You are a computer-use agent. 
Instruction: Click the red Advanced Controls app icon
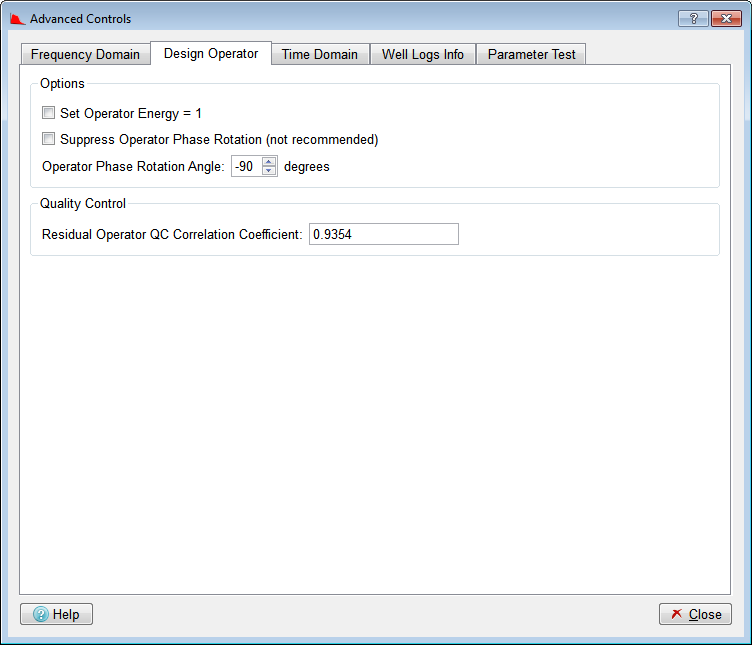tap(17, 19)
